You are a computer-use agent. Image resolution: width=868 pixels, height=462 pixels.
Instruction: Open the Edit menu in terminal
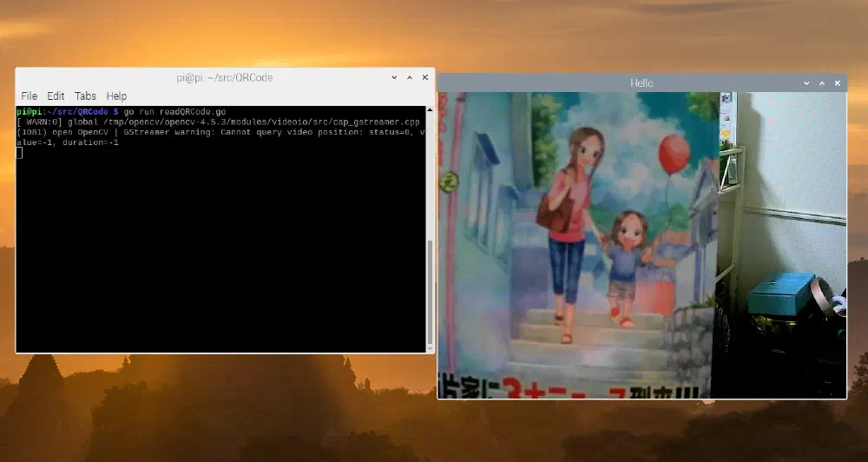pyautogui.click(x=56, y=96)
